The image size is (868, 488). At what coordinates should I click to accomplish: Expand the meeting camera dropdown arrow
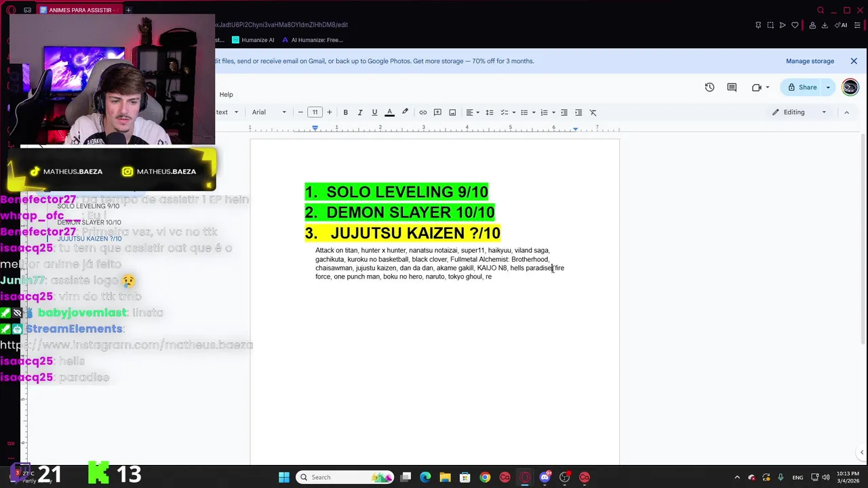[768, 87]
